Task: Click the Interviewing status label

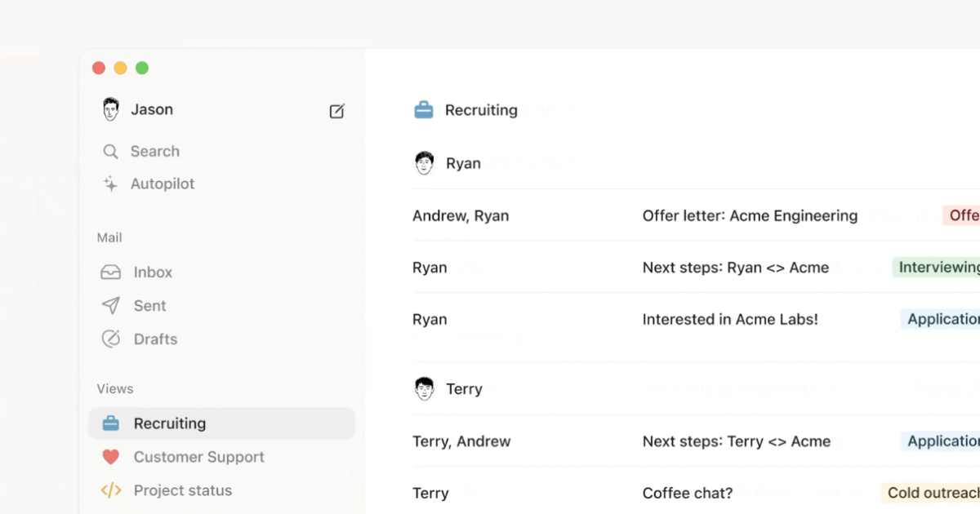Action: click(x=938, y=267)
